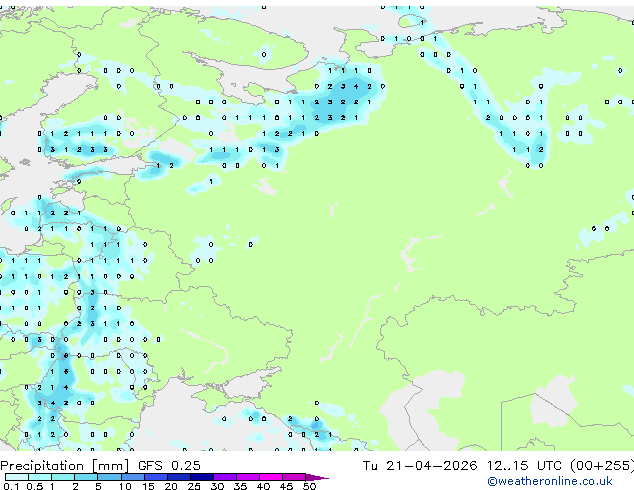Screen dimensions: 634x490
Task: Click the legend label '35'
Action: tap(240, 486)
